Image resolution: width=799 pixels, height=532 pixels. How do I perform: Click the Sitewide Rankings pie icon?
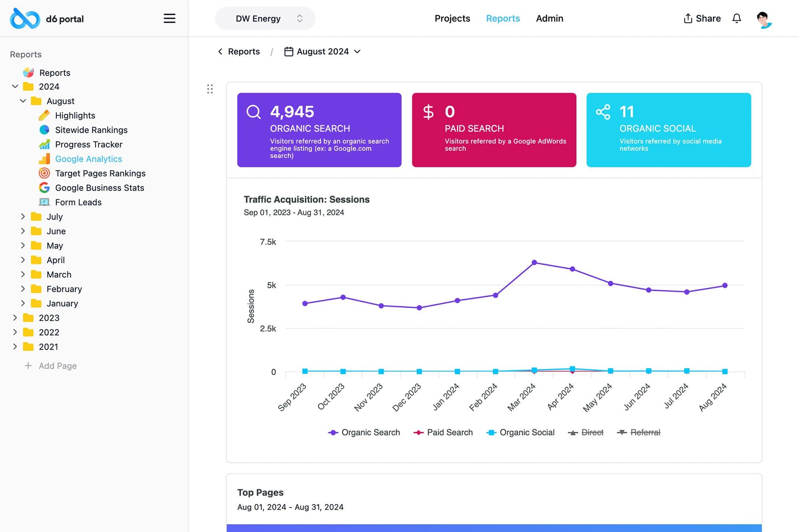(44, 130)
